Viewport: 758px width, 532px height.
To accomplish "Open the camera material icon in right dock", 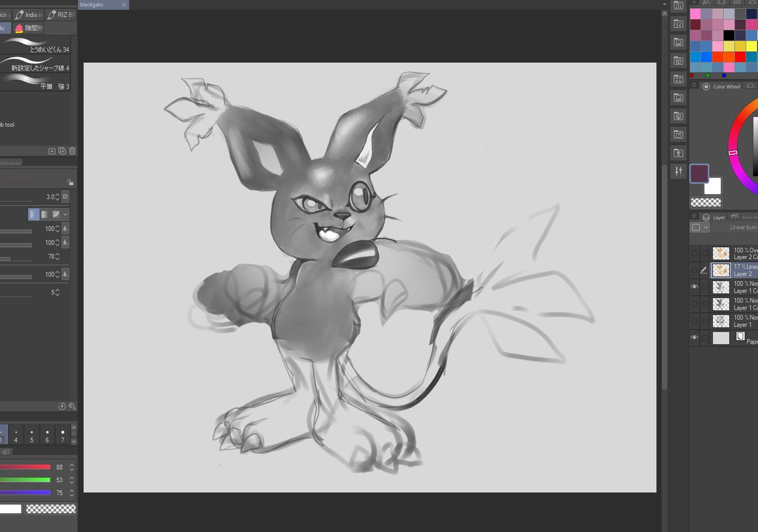I will click(678, 116).
